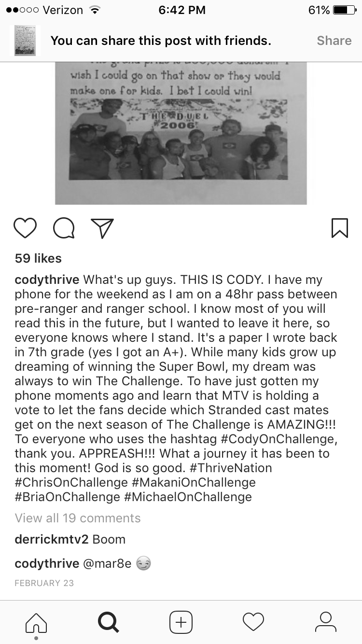Viewport: 362px width, 644px height.
Task: Like the post with the heart icon
Action: coord(25,228)
